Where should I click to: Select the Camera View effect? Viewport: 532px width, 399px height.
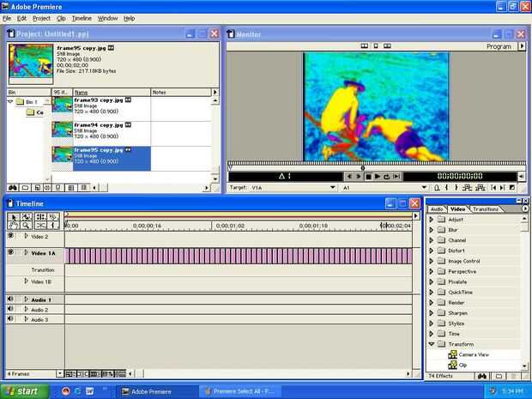tap(474, 354)
